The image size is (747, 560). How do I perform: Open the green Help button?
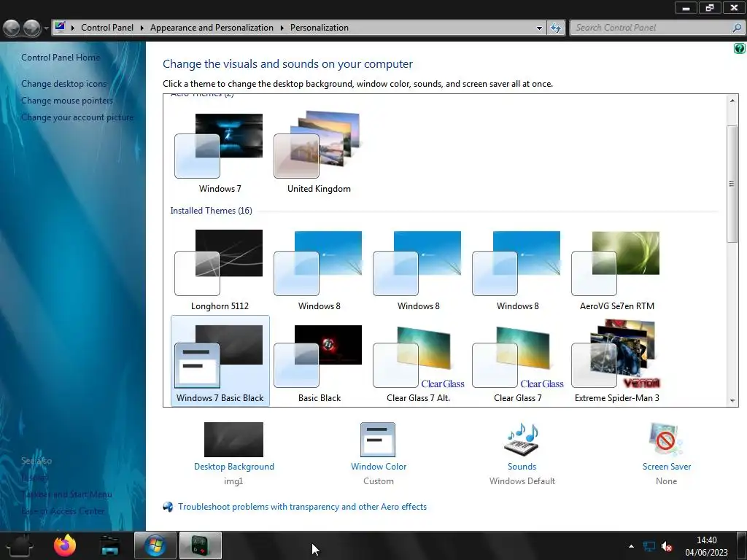[740, 48]
